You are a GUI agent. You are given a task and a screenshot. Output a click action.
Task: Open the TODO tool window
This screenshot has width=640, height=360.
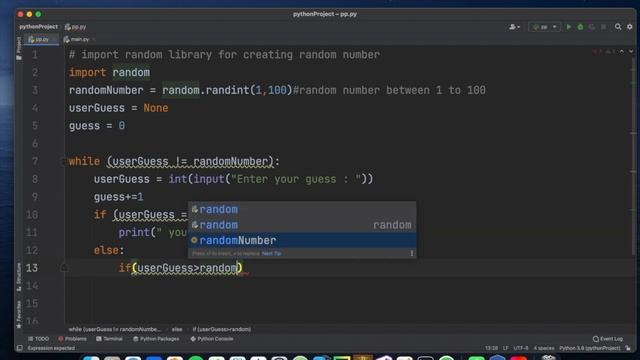38,339
